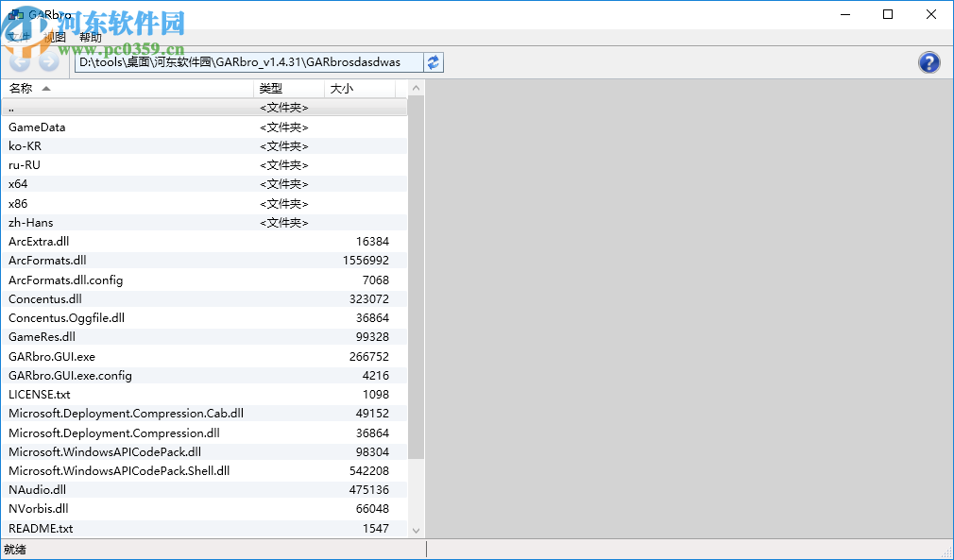Refresh the directory listing
The image size is (954, 560).
[434, 62]
